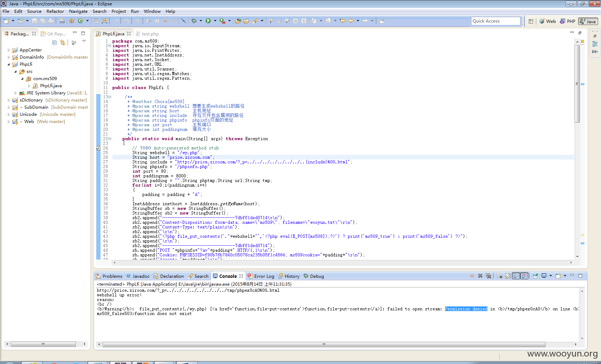Minimize the editor area
601x364 pixels.
572,33
